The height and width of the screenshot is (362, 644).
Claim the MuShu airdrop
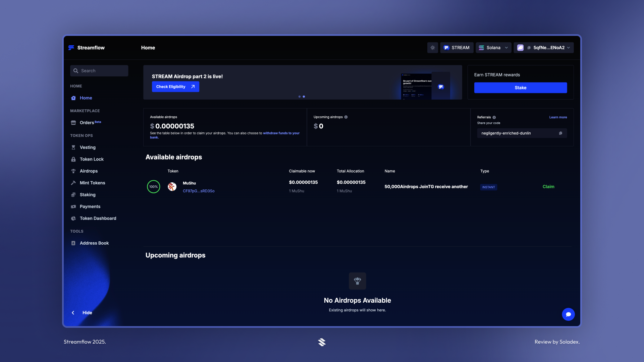[x=548, y=187]
